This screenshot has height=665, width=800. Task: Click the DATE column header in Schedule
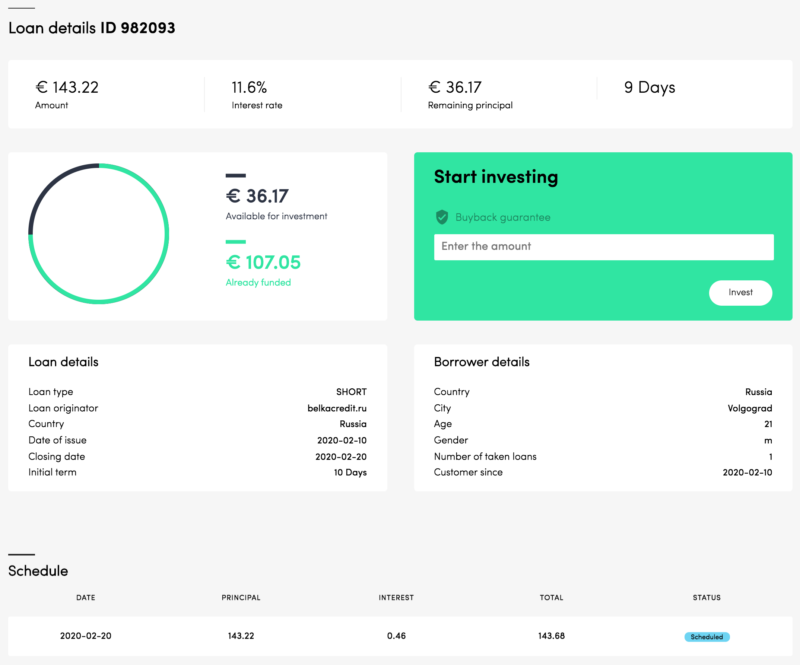point(86,597)
